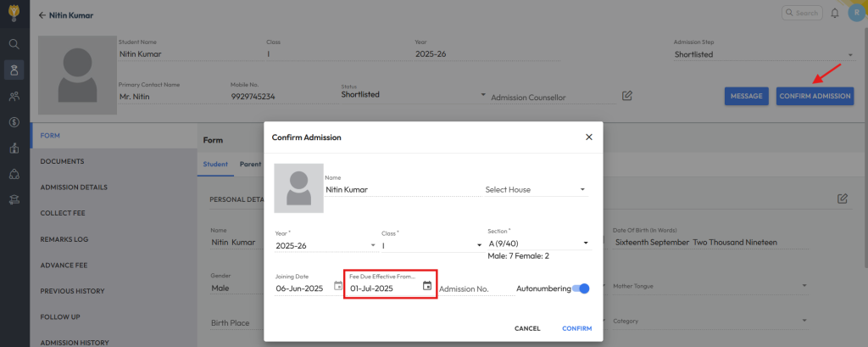Viewport: 868px width, 347px height.
Task: Click edit pencil in Personal Details section
Action: [843, 199]
